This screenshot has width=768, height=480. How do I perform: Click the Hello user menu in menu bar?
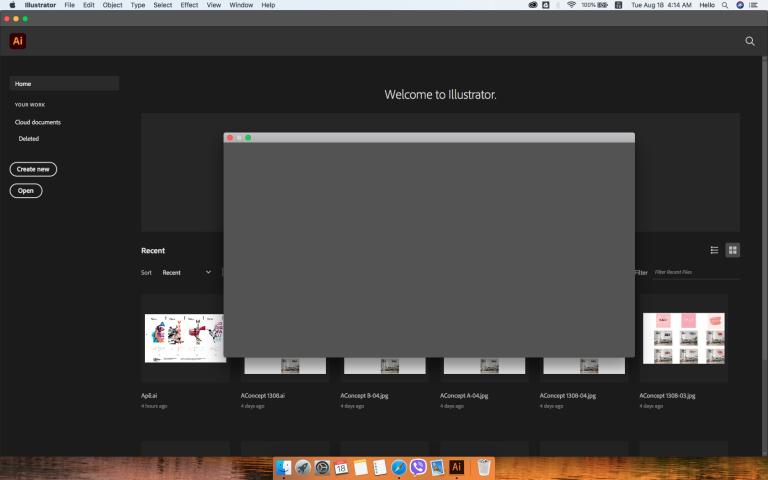point(706,5)
